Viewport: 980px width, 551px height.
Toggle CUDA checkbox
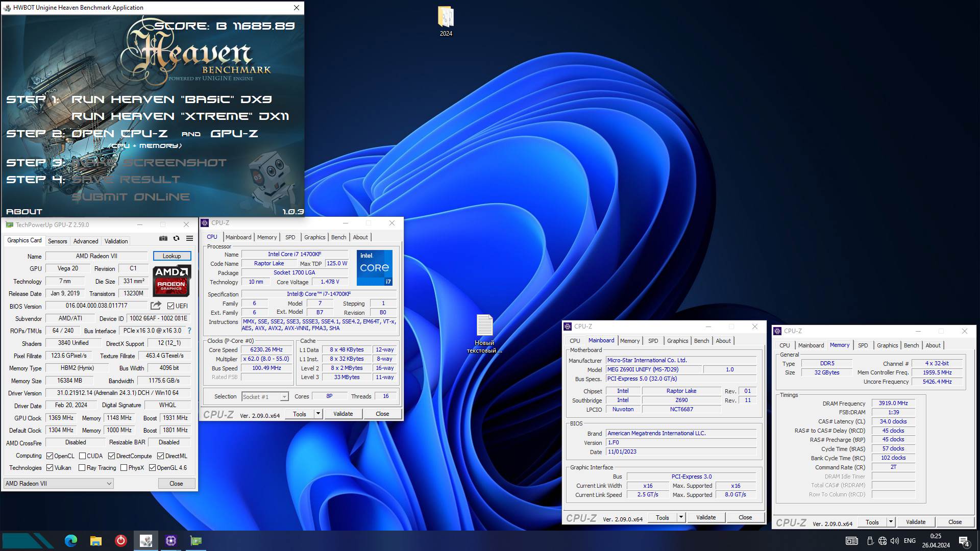pyautogui.click(x=82, y=456)
